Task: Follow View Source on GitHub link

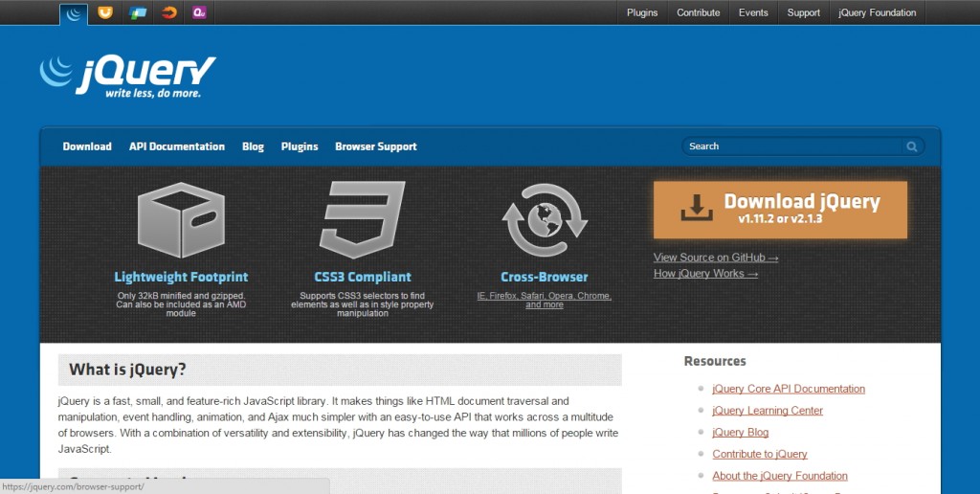Action: point(716,257)
